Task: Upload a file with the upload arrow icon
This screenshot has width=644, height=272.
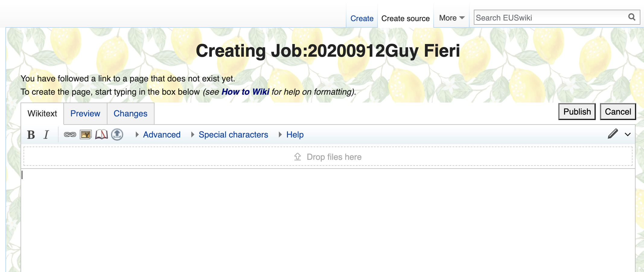Action: click(117, 134)
